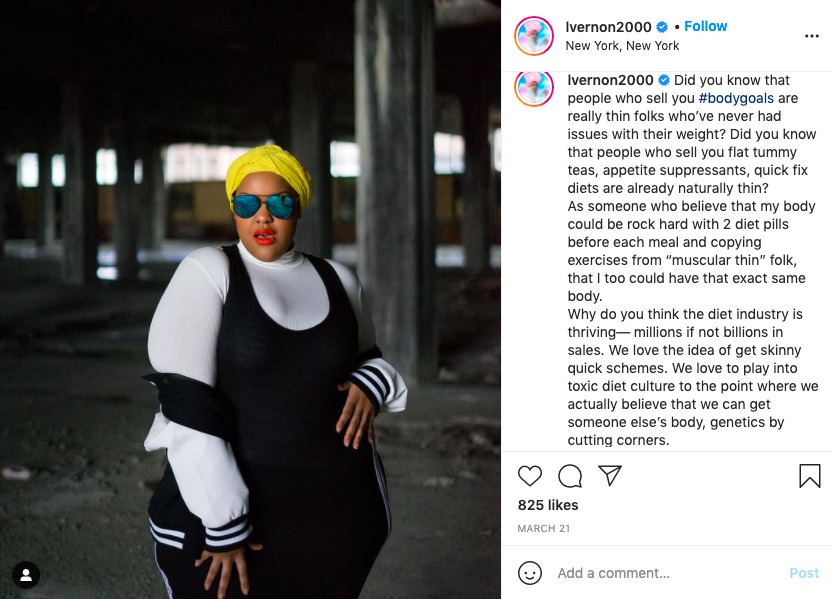833x599 pixels.
Task: Open the March 21 post date link
Action: [543, 528]
